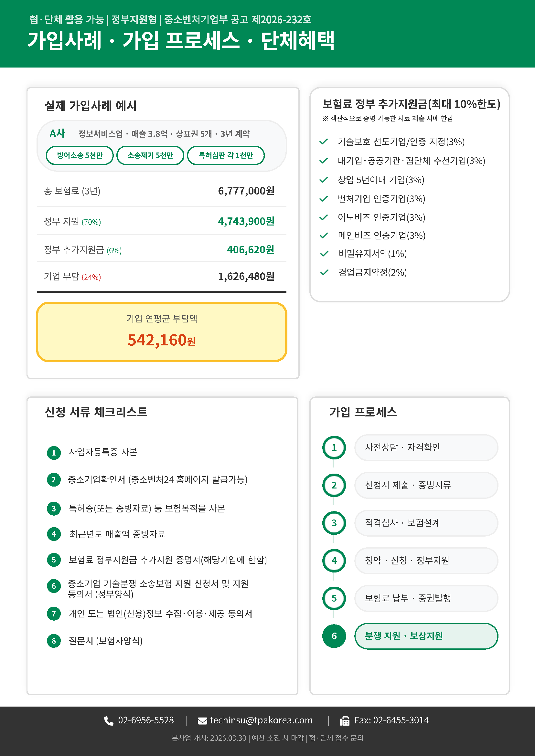Click the 중소기업확인서 checklist item text
The width and height of the screenshot is (535, 756).
coord(157,479)
